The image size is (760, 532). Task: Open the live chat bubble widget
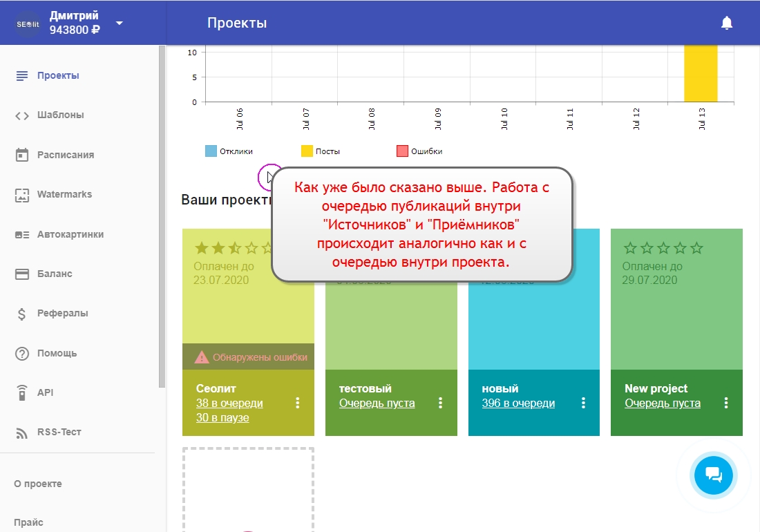point(713,475)
